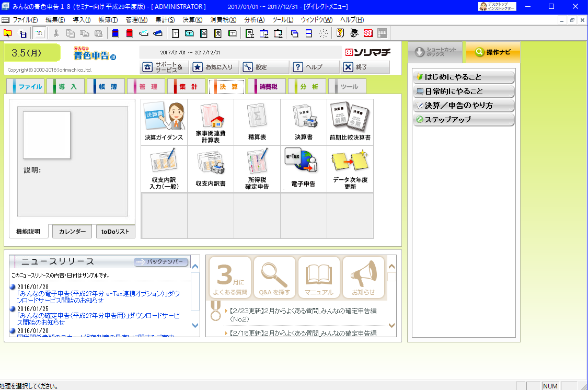
Task: Expand ステップアップ section
Action: point(464,120)
